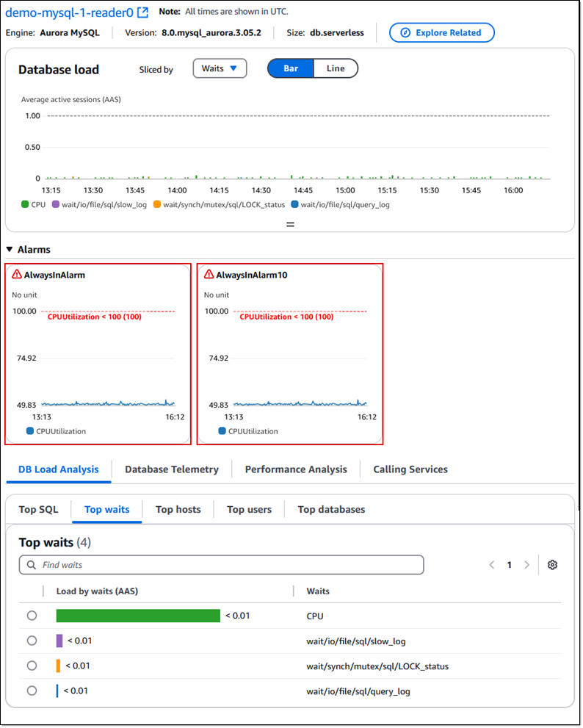Switch to the Top waits tab
583x728 pixels.
tap(106, 509)
